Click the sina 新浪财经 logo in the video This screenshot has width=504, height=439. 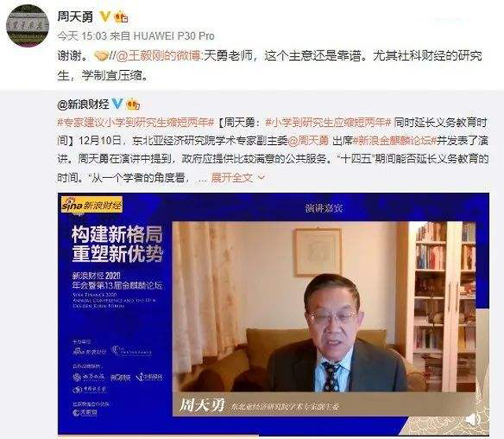[92, 204]
